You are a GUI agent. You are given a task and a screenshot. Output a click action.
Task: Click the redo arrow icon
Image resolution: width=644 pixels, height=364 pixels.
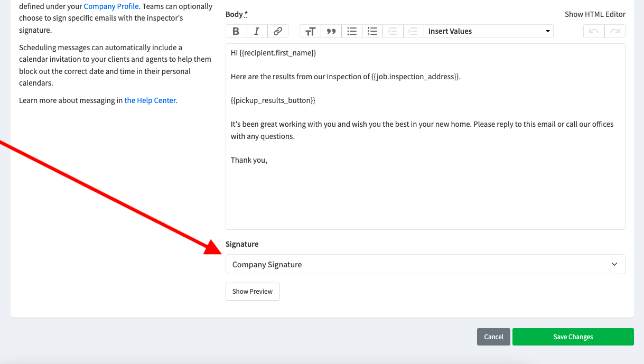click(614, 31)
